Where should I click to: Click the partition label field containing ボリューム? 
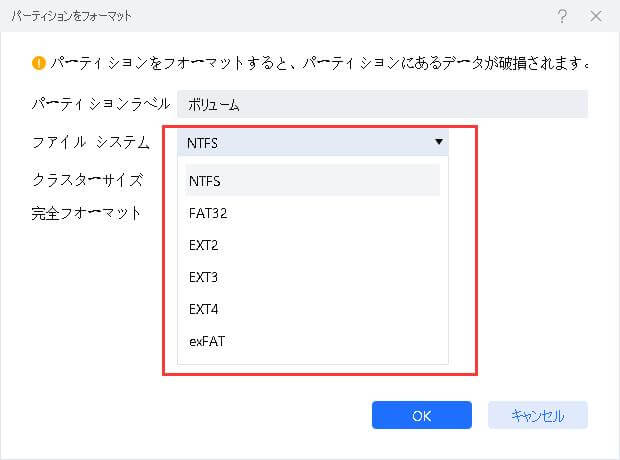(x=382, y=104)
